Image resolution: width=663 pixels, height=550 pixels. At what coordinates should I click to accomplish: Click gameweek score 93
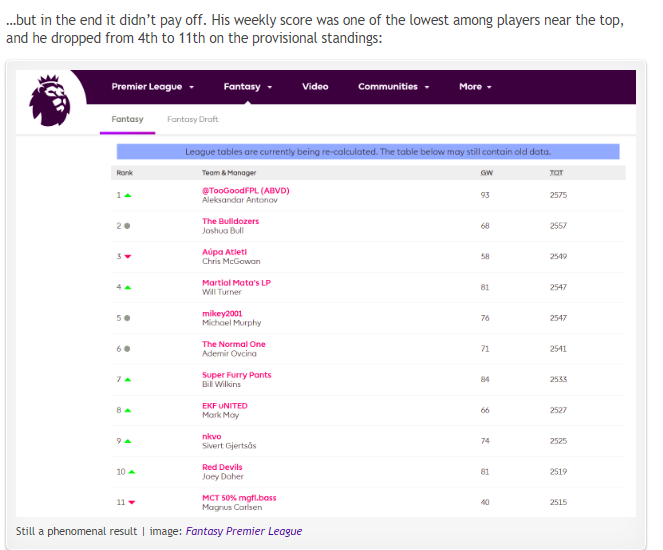[x=485, y=195]
